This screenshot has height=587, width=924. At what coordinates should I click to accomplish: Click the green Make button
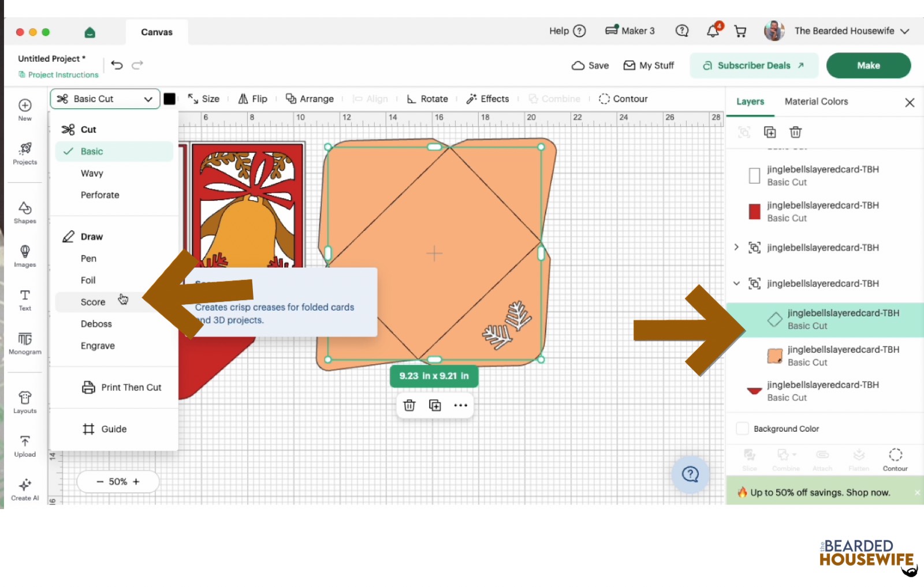[868, 65]
